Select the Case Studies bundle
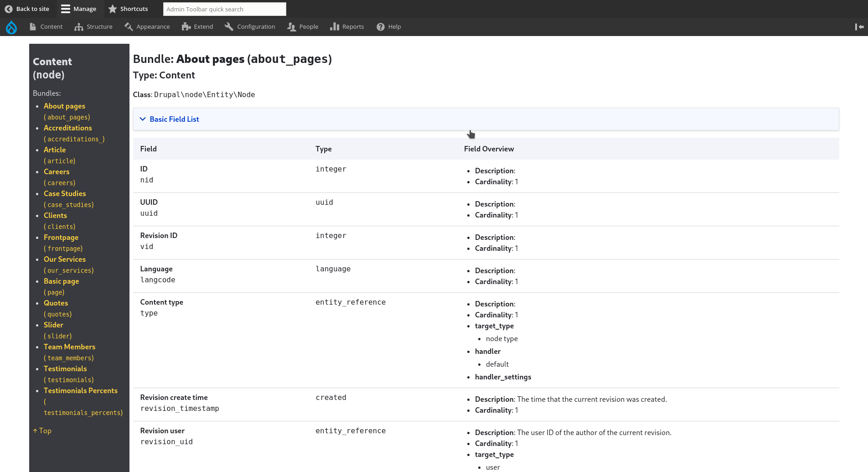The width and height of the screenshot is (868, 472). (65, 194)
